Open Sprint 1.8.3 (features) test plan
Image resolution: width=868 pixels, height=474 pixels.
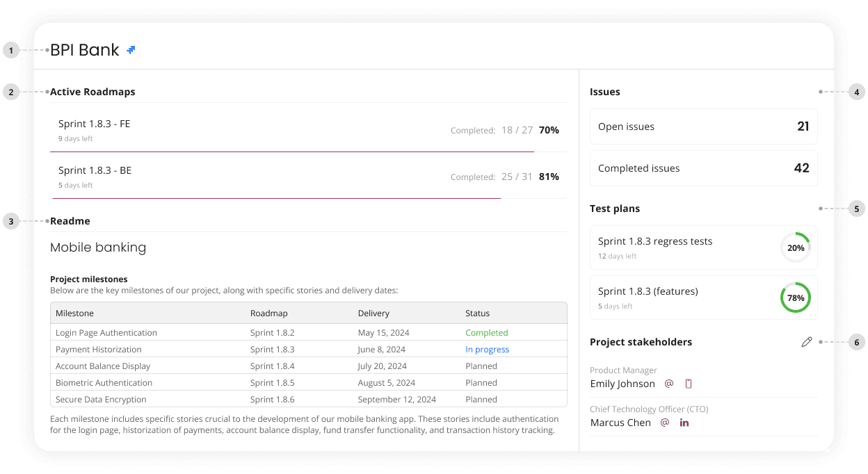coord(703,297)
